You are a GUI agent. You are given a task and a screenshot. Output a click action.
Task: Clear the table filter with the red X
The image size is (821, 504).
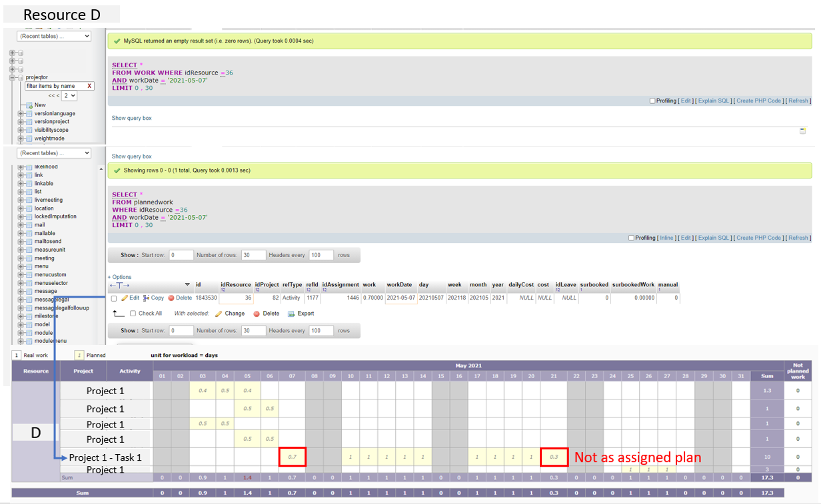coord(89,86)
